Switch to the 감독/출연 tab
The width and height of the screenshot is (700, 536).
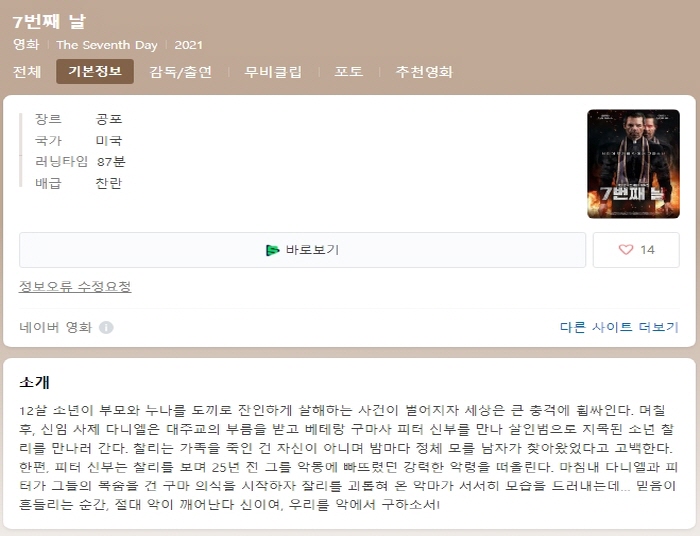180,72
